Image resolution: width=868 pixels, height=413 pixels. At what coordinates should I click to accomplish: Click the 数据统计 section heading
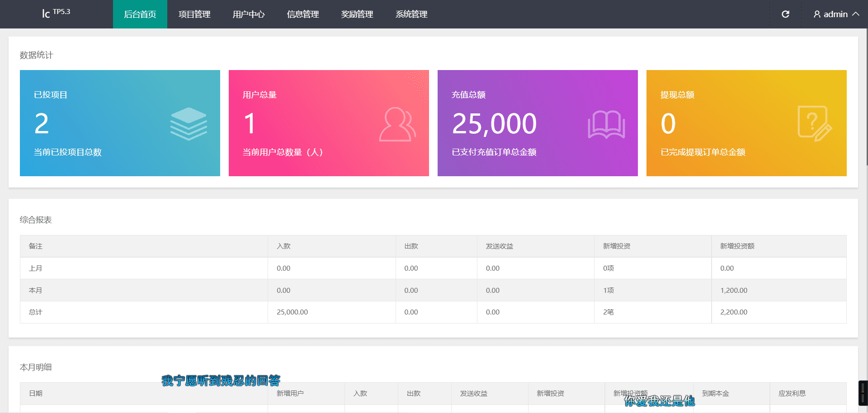click(x=36, y=55)
